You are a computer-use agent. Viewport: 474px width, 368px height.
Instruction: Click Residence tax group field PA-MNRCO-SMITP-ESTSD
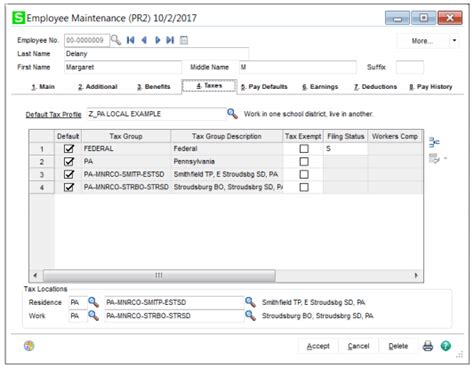(174, 302)
